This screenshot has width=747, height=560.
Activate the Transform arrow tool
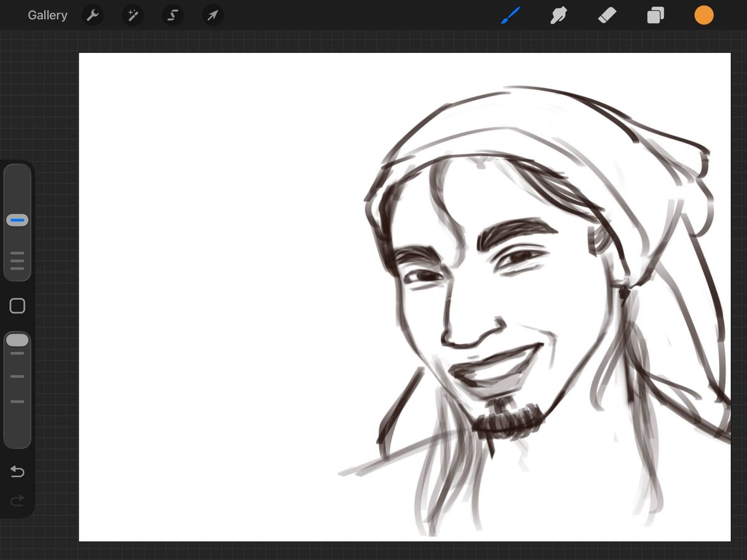pyautogui.click(x=213, y=16)
